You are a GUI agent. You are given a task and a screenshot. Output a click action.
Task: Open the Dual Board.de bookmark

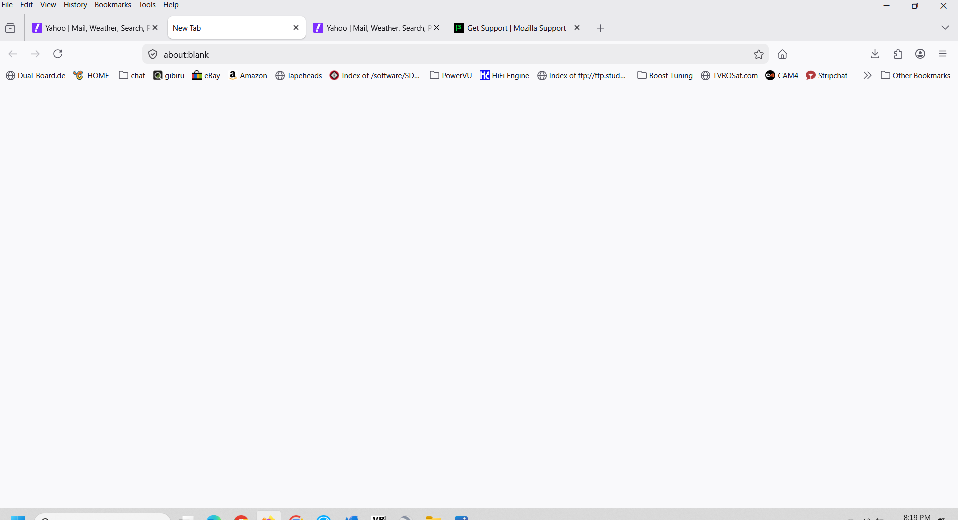tap(35, 75)
